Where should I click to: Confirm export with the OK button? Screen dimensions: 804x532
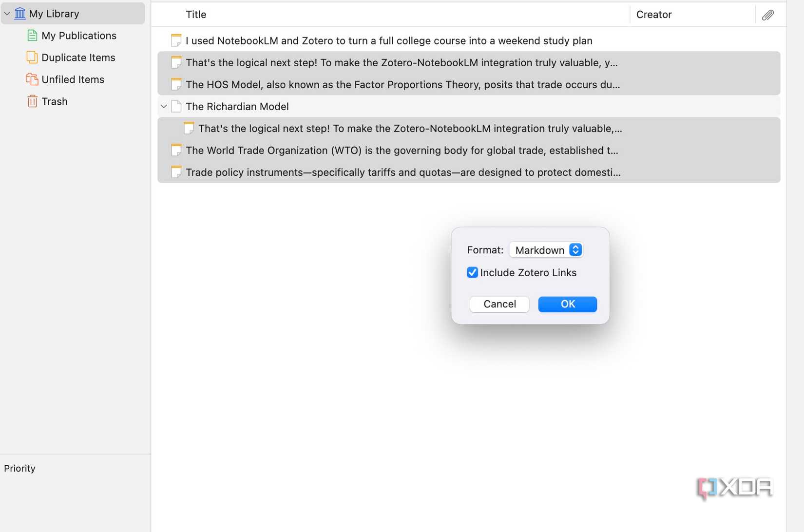[567, 304]
